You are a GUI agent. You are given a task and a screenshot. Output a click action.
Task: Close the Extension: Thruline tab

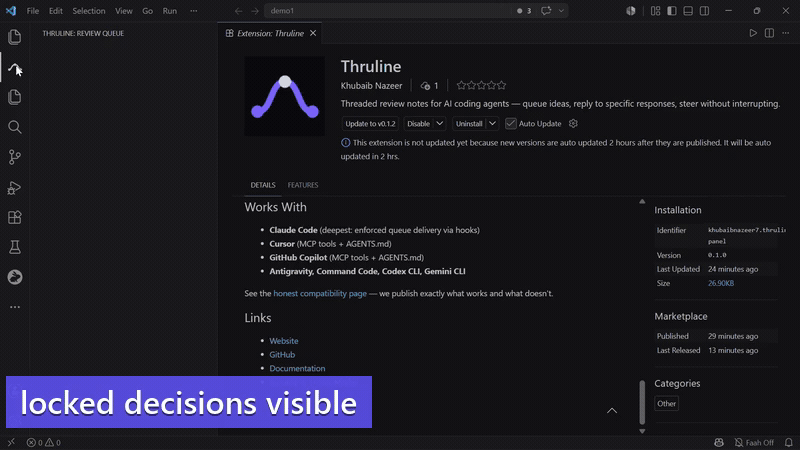[313, 33]
